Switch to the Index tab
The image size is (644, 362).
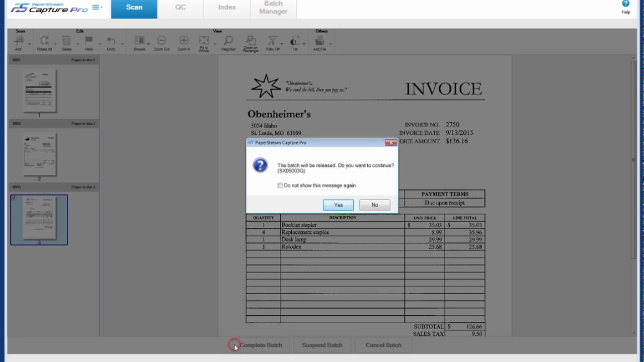[x=227, y=9]
